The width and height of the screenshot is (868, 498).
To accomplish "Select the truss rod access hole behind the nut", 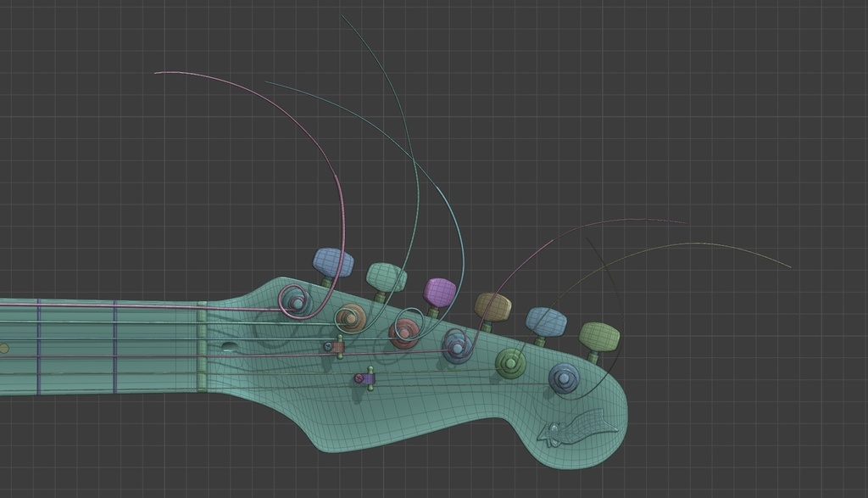I will (230, 347).
